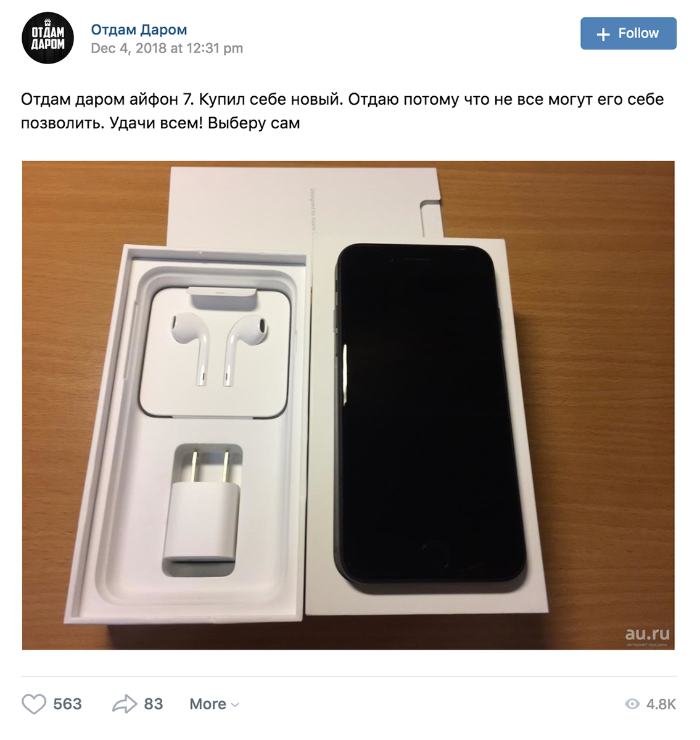The width and height of the screenshot is (700, 740).
Task: Click the 563 likes counter
Action: tap(67, 704)
